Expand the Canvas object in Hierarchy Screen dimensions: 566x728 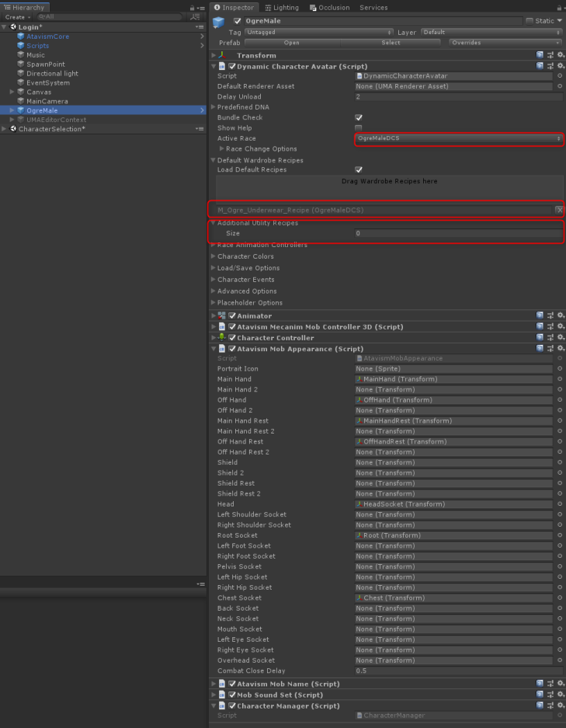(12, 92)
